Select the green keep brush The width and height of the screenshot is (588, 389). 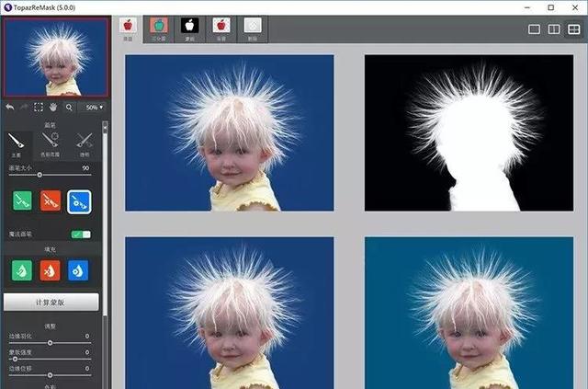pyautogui.click(x=21, y=201)
